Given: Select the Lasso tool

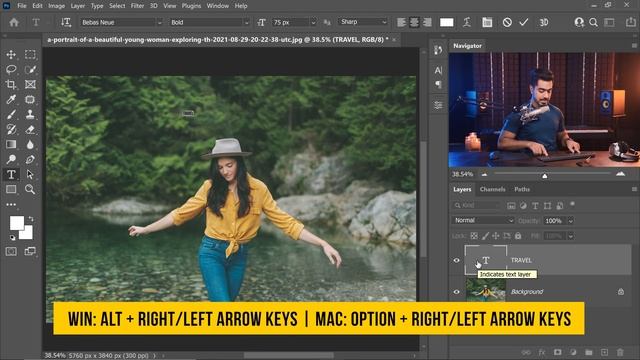Looking at the screenshot, I should pyautogui.click(x=11, y=69).
